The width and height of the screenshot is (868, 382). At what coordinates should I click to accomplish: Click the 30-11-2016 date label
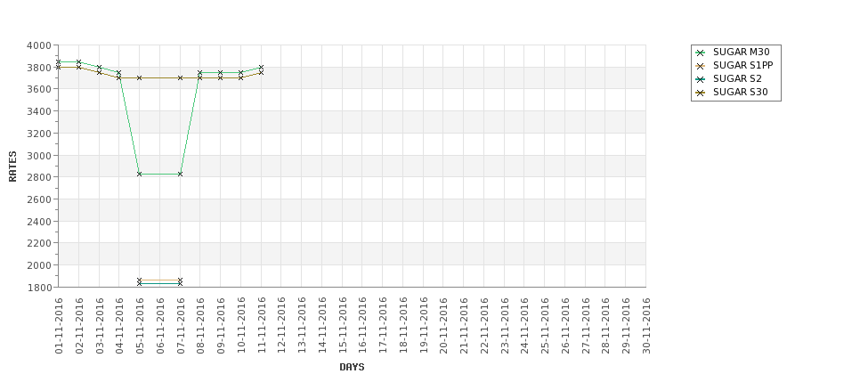pyautogui.click(x=646, y=326)
